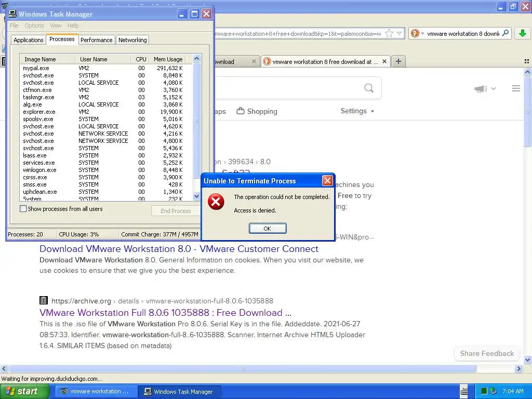
Task: Open the Performance tab in Task Manager
Action: pos(96,40)
